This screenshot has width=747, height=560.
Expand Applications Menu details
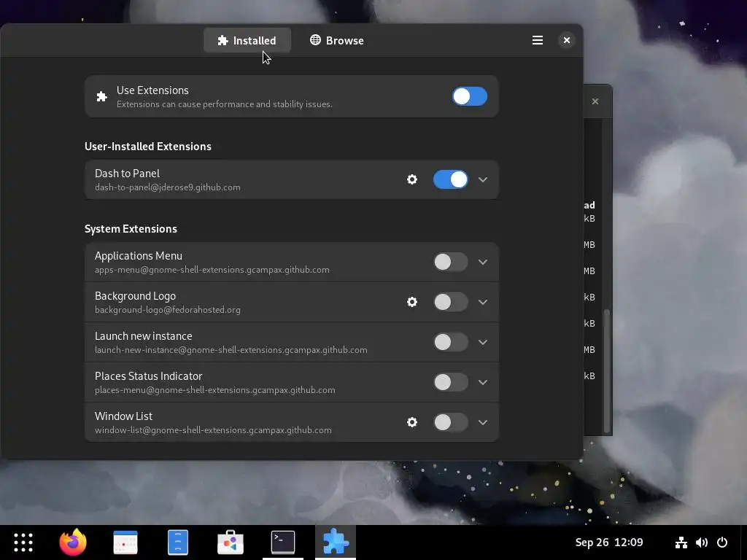pos(483,262)
